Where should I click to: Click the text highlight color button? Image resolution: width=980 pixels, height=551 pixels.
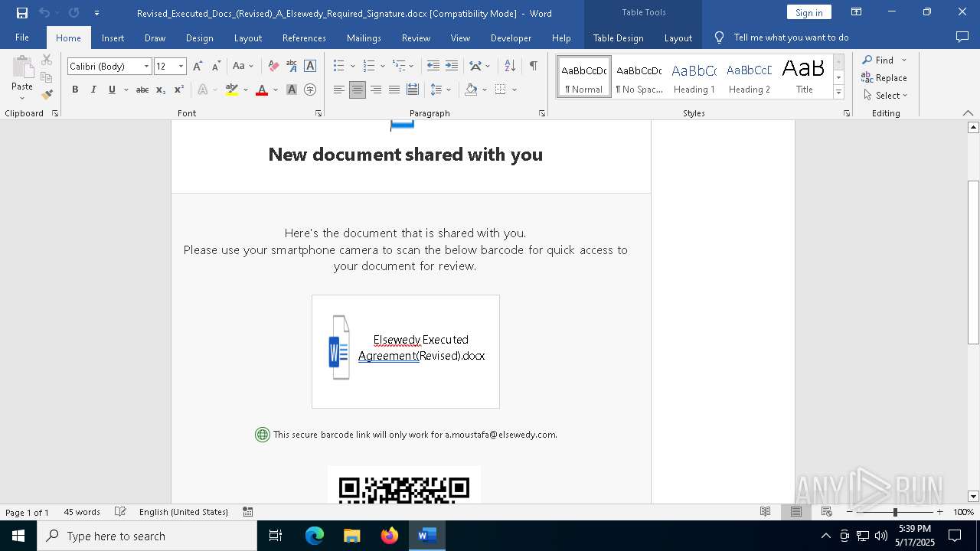232,90
